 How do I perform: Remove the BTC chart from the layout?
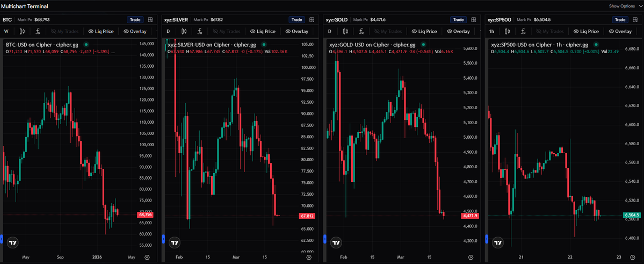[150, 20]
